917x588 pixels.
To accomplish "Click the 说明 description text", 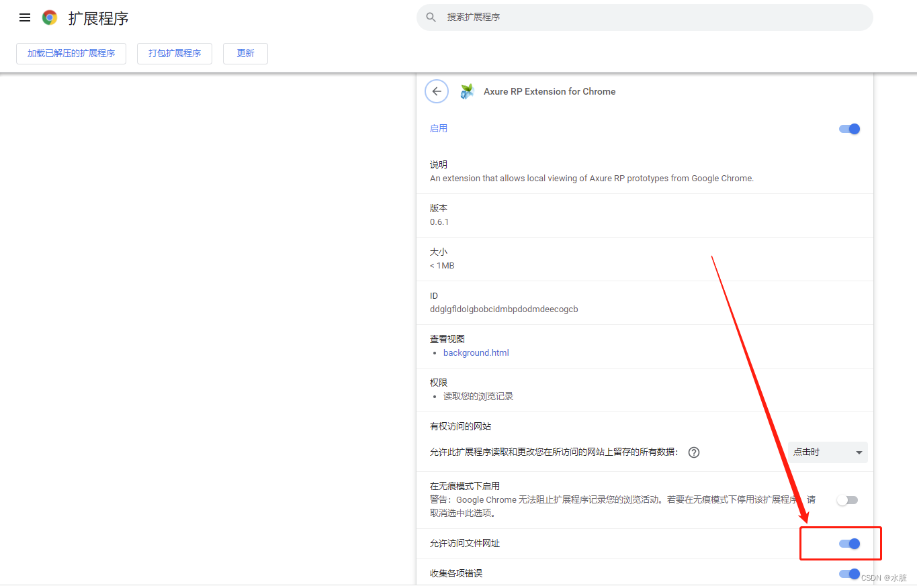I will (x=592, y=179).
